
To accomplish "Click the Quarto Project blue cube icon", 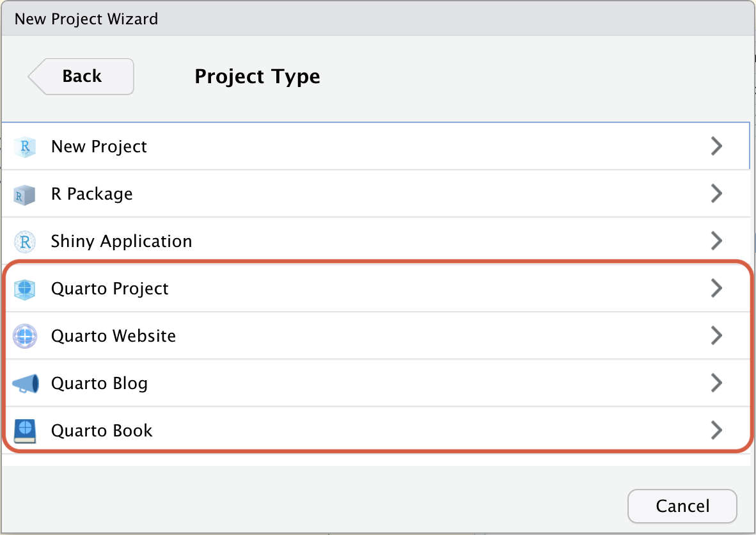I will coord(26,289).
